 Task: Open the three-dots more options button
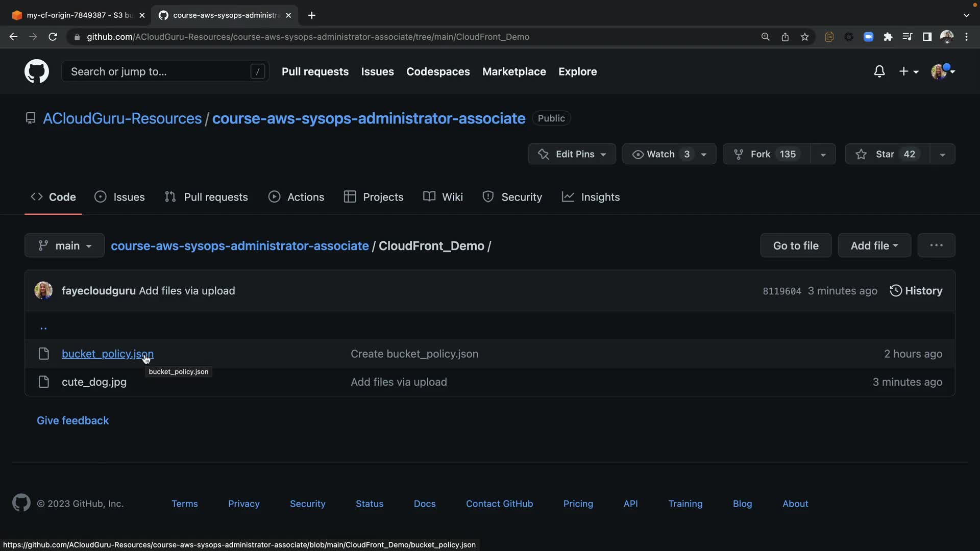click(x=936, y=245)
